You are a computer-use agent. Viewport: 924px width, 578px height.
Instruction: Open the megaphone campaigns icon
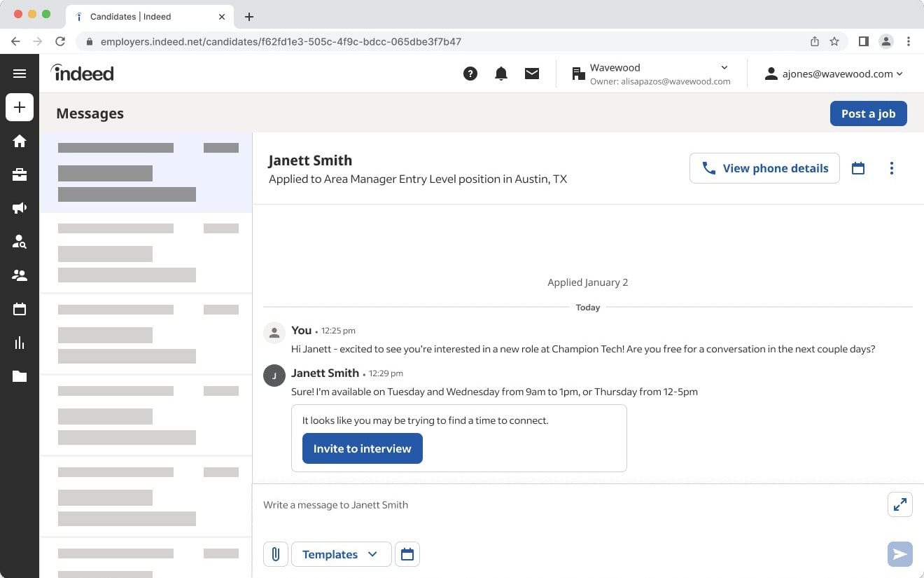pos(20,208)
